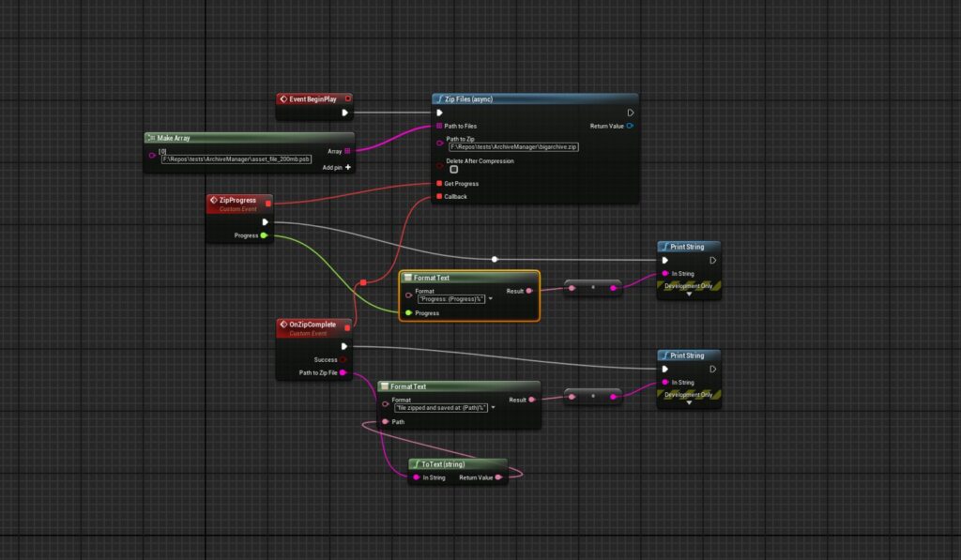Image resolution: width=961 pixels, height=560 pixels.
Task: Click the reroute node on the white wire
Action: (495, 259)
